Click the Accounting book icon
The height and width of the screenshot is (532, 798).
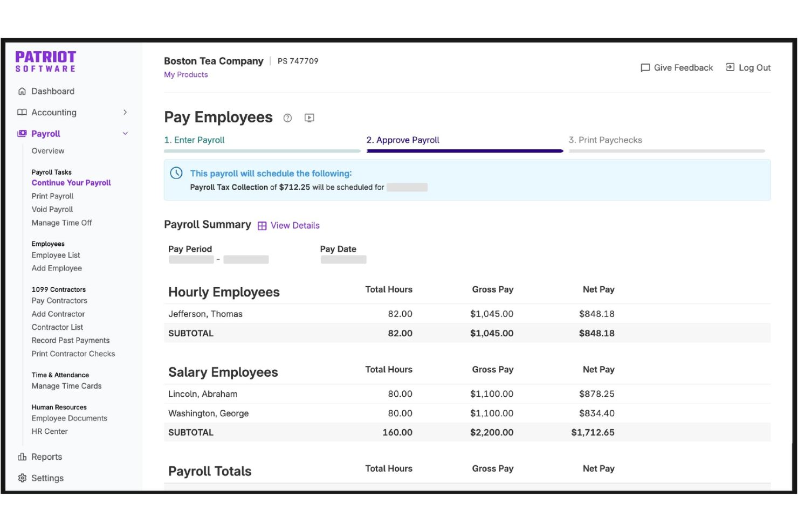click(22, 112)
